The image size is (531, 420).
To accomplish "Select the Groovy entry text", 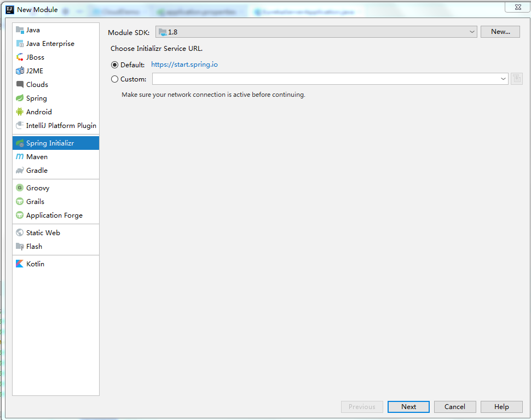I will tap(38, 188).
